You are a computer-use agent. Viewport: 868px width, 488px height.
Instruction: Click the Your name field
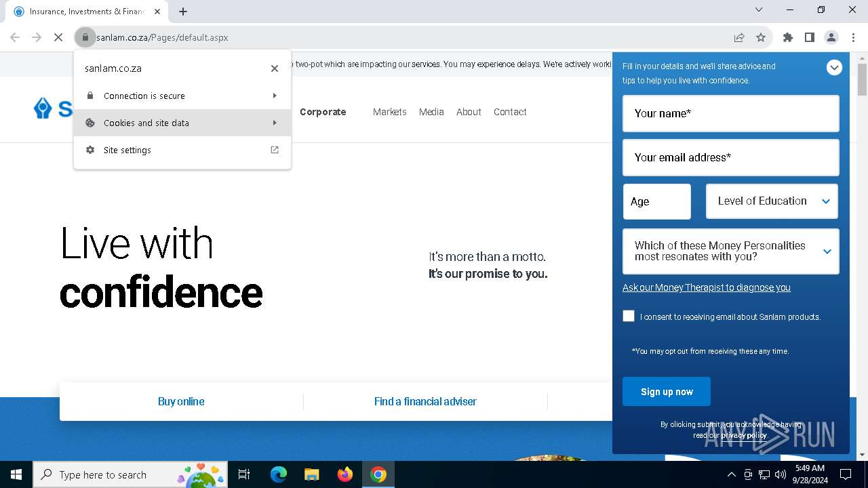731,113
